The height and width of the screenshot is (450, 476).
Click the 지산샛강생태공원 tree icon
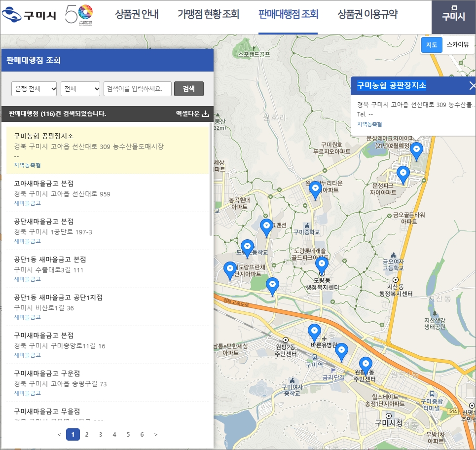435,313
